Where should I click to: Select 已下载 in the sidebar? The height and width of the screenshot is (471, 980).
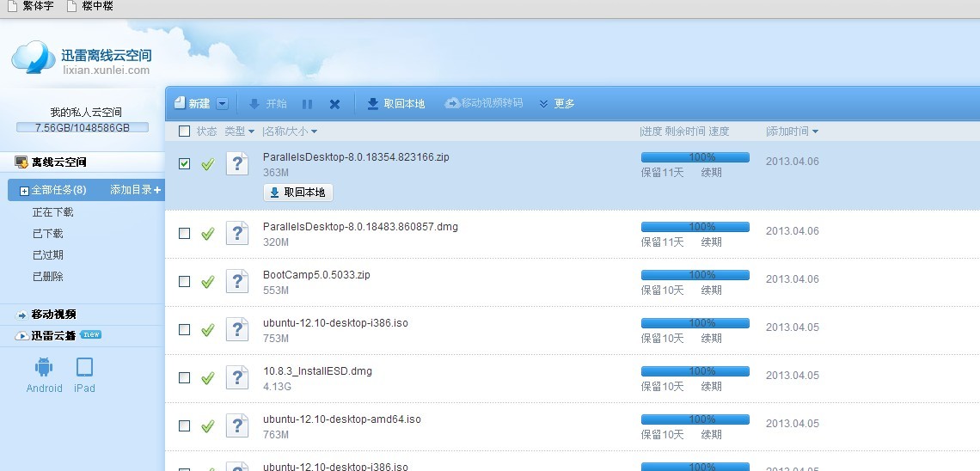tap(48, 234)
